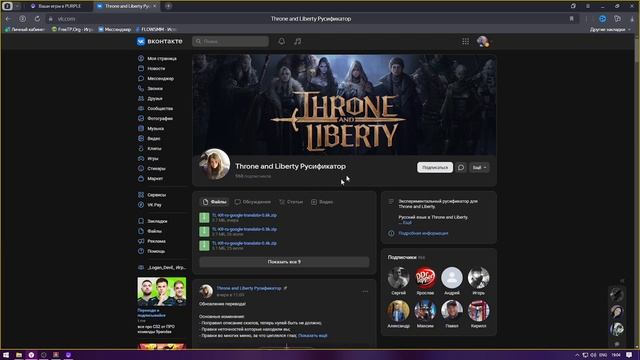This screenshot has width=640, height=360.
Task: Open second TL google-translate zip file
Action: click(x=244, y=229)
